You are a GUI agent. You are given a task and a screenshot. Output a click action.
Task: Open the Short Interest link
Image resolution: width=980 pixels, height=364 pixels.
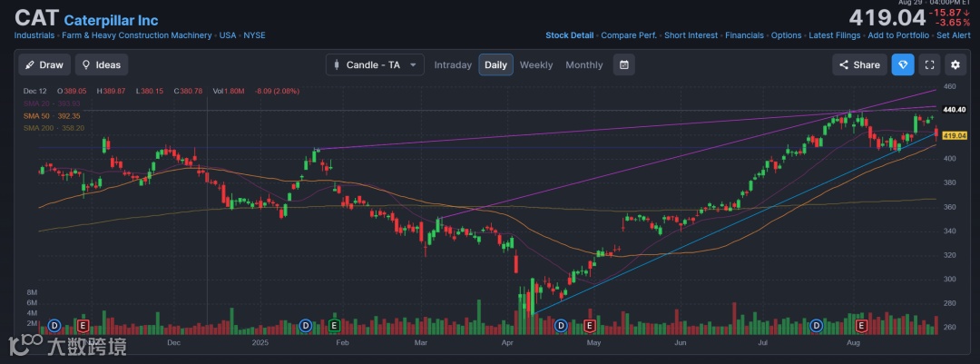coord(691,35)
